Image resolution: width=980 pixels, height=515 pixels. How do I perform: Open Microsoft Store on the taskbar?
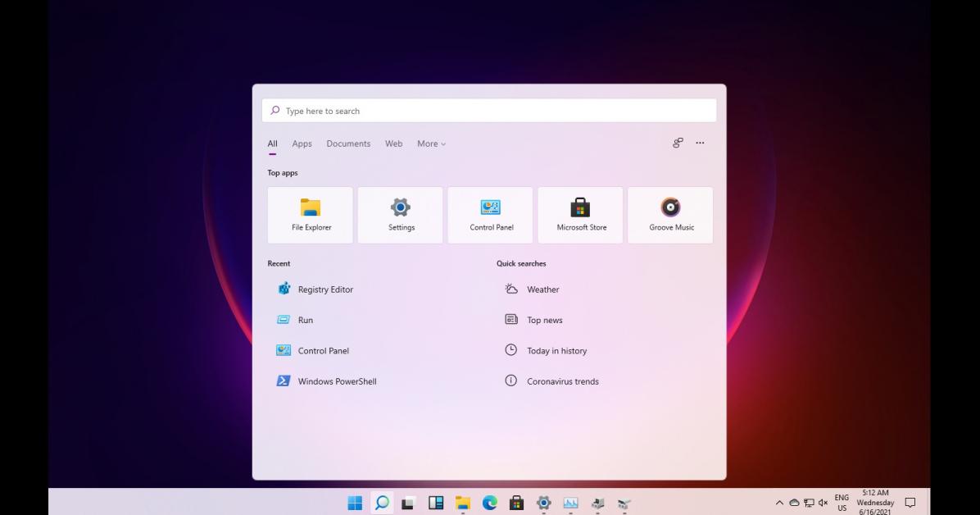[x=516, y=503]
